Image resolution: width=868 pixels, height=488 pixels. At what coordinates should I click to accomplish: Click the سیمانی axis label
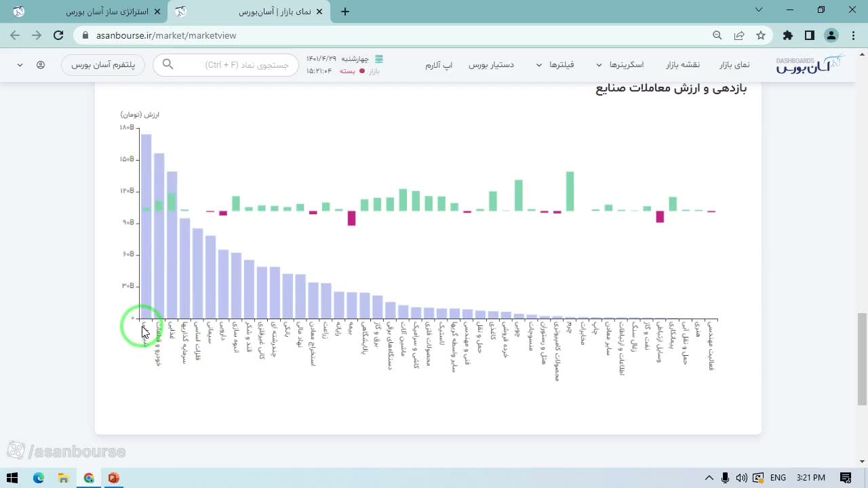[x=210, y=333]
